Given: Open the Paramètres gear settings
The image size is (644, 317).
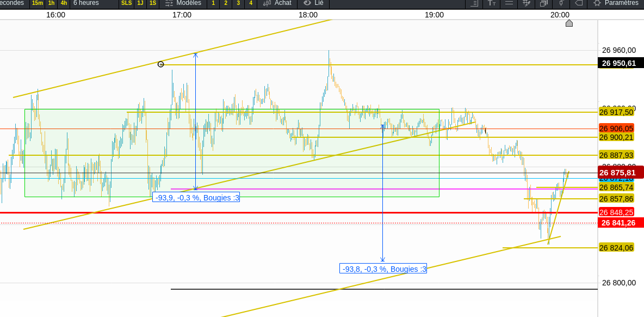Looking at the screenshot, I should coord(616,3).
